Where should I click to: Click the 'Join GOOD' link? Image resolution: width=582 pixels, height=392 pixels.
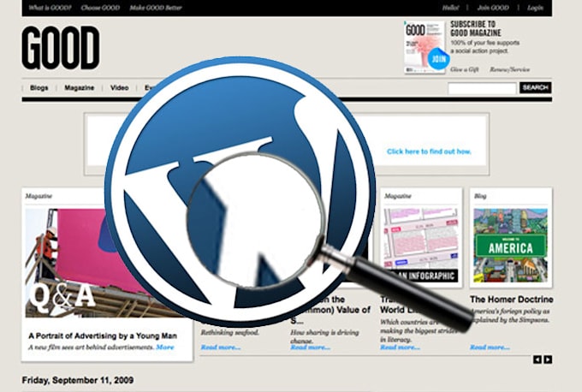[x=493, y=8]
